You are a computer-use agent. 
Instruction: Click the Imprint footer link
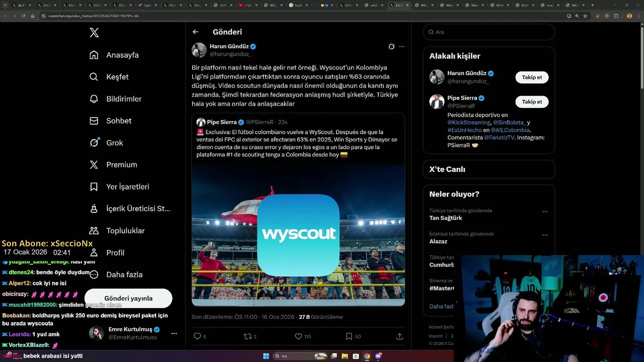(436, 336)
